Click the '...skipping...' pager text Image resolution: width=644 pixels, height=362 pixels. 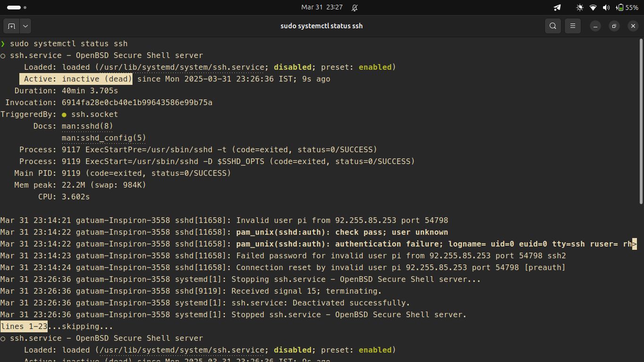[81, 327]
